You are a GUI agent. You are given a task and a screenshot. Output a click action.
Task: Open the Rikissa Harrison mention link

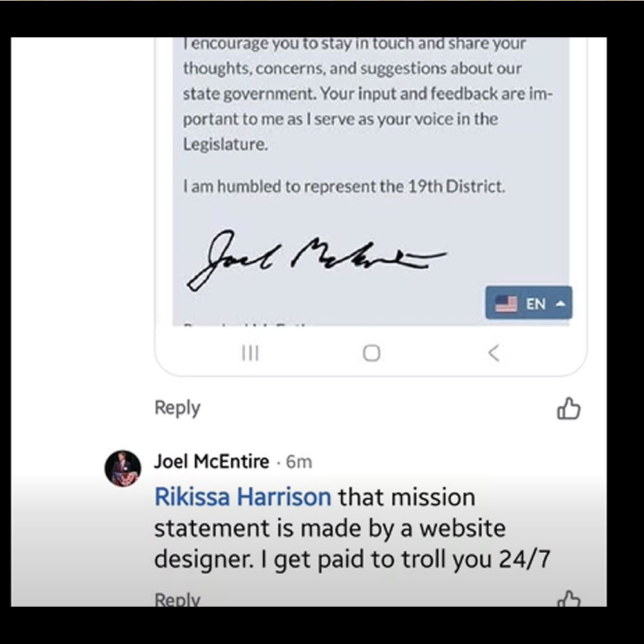coord(243,497)
